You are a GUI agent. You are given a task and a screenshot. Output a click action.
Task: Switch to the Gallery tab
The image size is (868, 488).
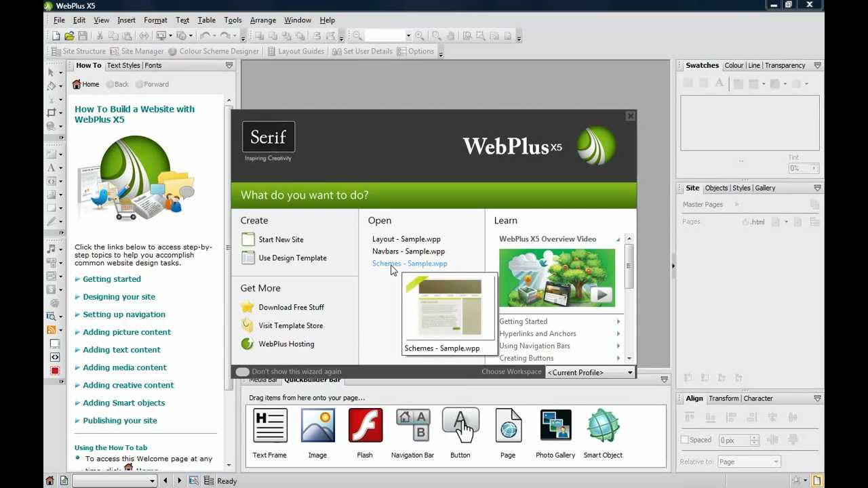(x=765, y=188)
